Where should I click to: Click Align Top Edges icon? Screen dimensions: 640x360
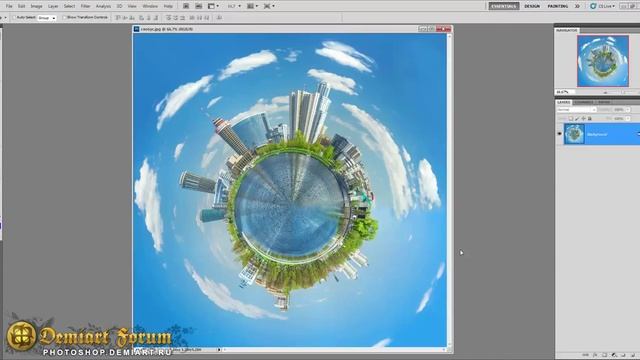coord(118,18)
